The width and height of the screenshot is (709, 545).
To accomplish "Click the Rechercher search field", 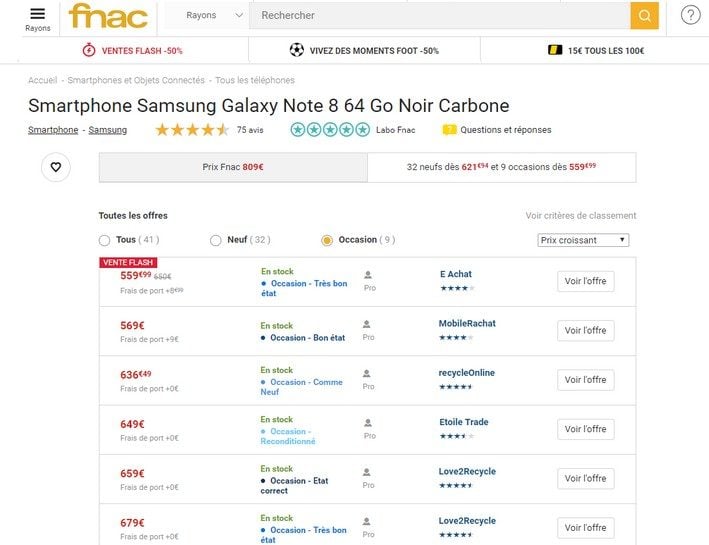I will (440, 16).
